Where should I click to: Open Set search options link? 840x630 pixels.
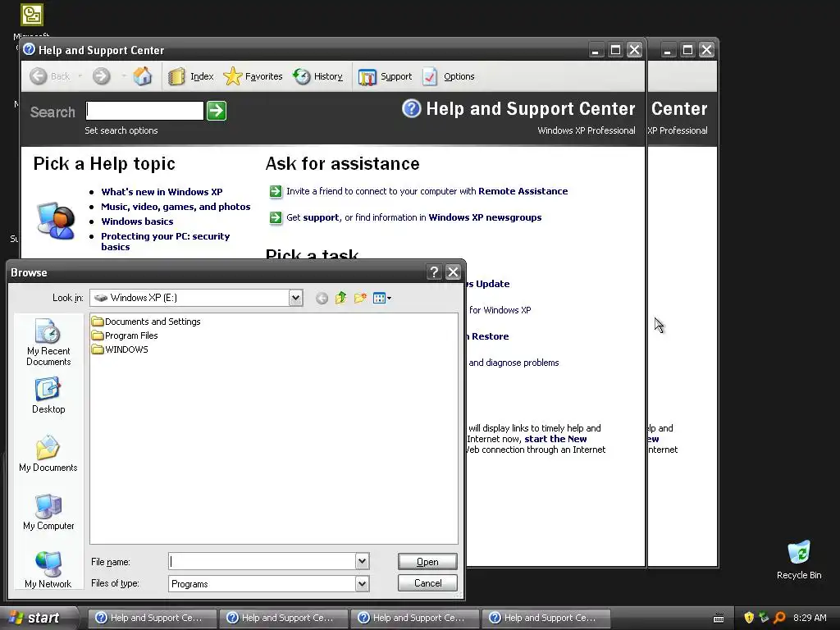[x=121, y=130]
